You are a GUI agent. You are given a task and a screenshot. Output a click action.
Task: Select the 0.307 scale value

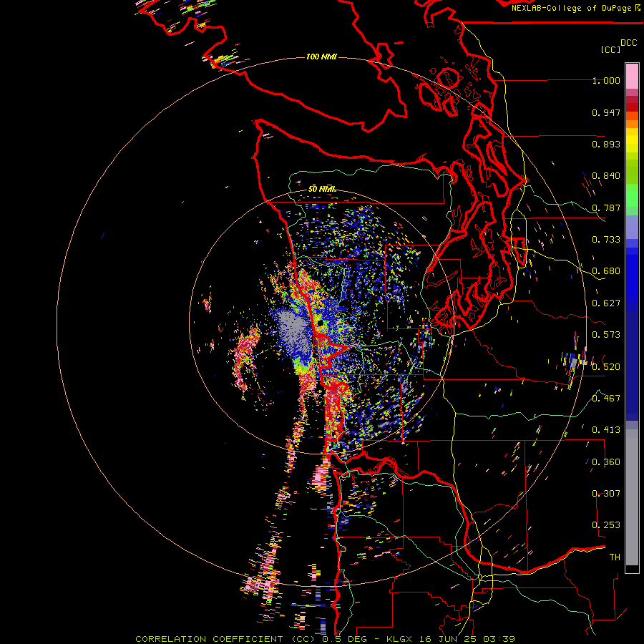(606, 494)
